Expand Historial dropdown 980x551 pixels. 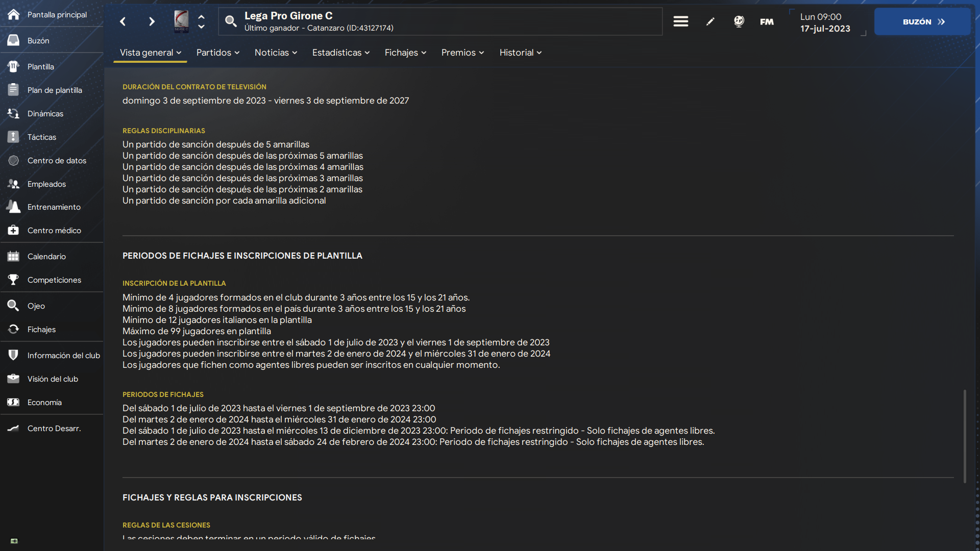point(521,53)
